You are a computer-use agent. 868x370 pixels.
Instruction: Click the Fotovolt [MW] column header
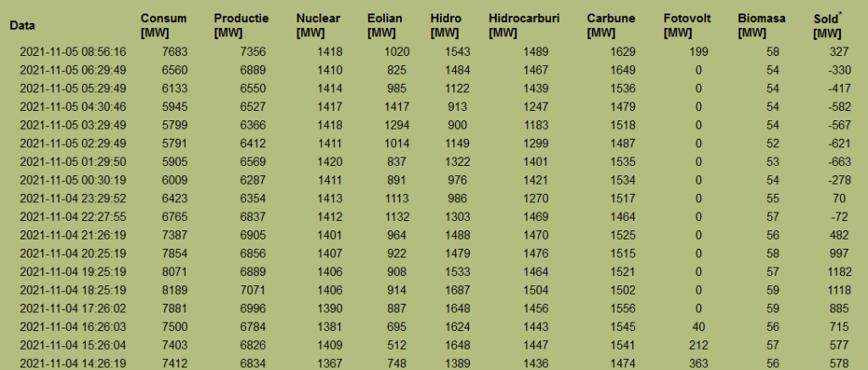click(689, 25)
